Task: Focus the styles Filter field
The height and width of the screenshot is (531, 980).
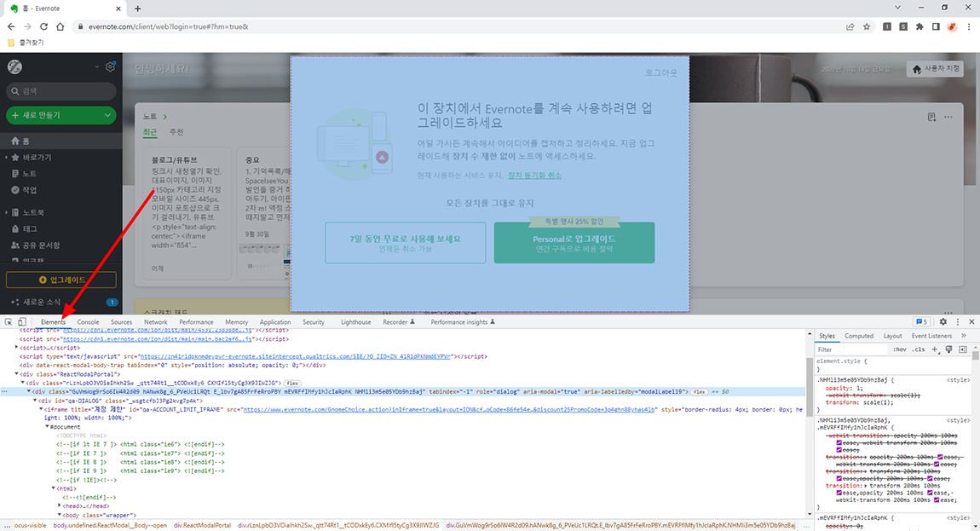Action: (851, 349)
